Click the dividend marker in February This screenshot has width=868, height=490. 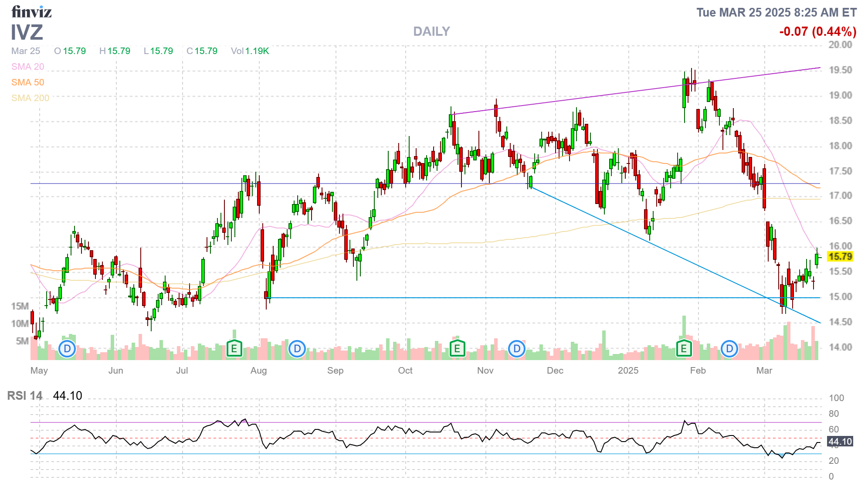tap(729, 349)
